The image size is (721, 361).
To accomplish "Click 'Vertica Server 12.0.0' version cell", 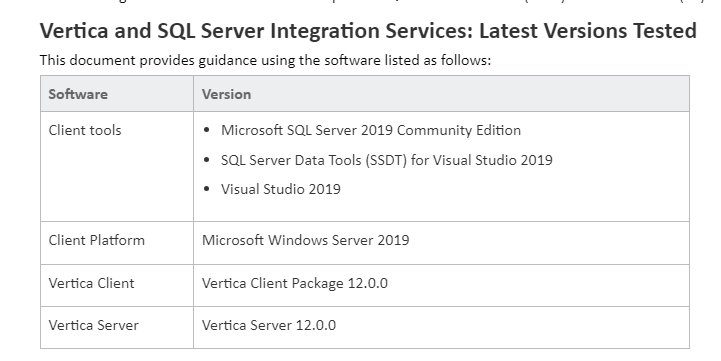I will click(441, 327).
